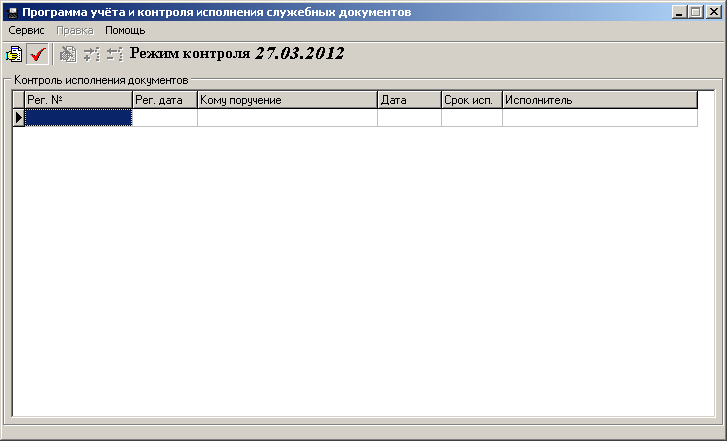Click the Рег. дата column header
This screenshot has height=441, width=727.
(164, 100)
